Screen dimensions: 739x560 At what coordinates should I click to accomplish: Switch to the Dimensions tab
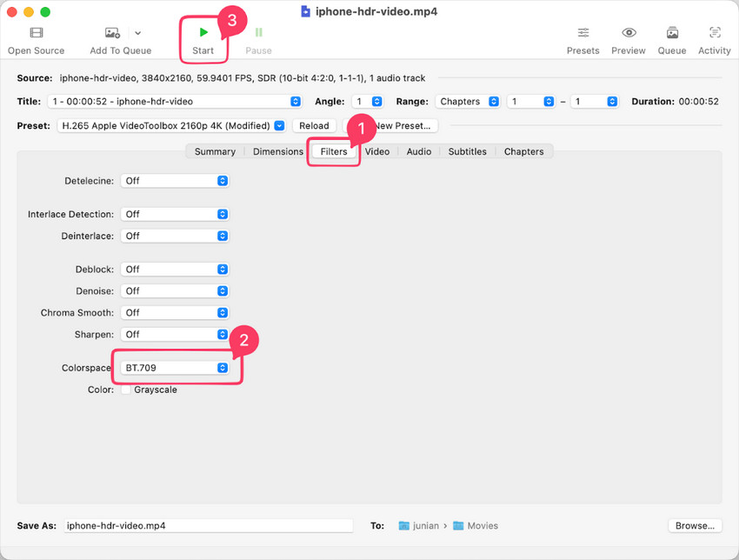point(278,151)
